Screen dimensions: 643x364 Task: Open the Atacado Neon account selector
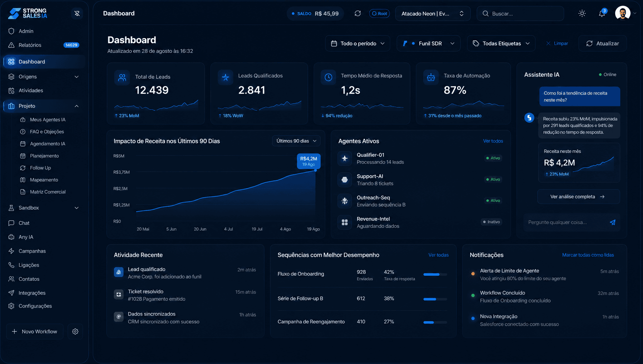pos(433,13)
